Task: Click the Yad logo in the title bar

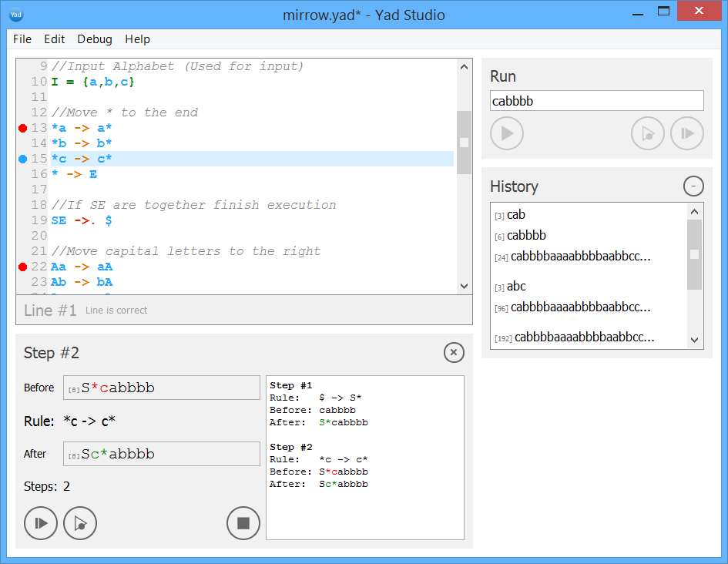Action: (16, 14)
